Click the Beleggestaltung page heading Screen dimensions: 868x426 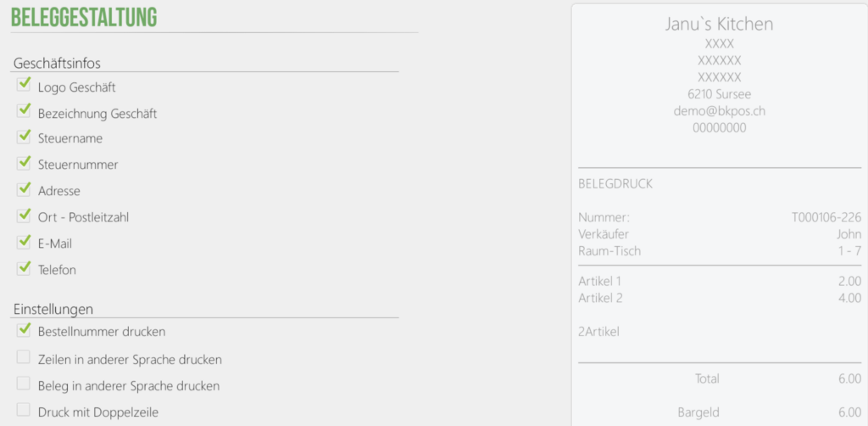84,18
